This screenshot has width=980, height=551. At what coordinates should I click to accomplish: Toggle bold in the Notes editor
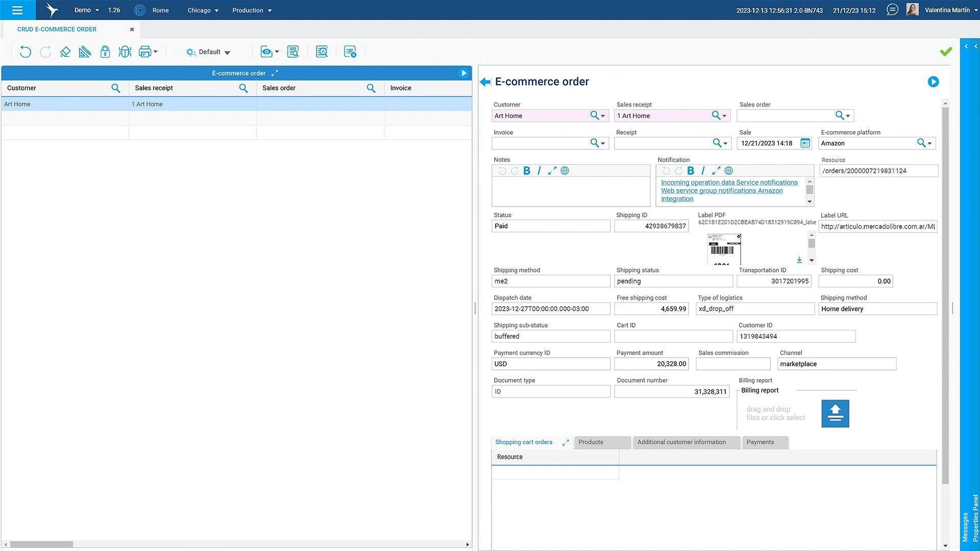(x=527, y=171)
